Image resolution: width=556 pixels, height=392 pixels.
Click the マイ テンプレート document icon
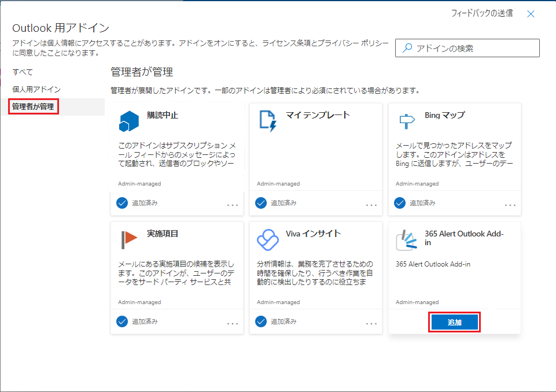tap(268, 120)
